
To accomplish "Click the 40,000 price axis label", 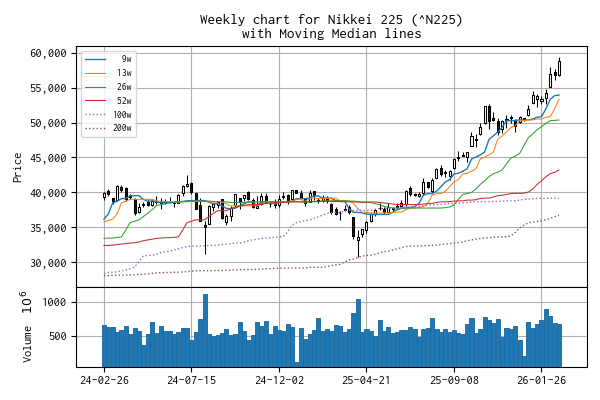I will [49, 193].
